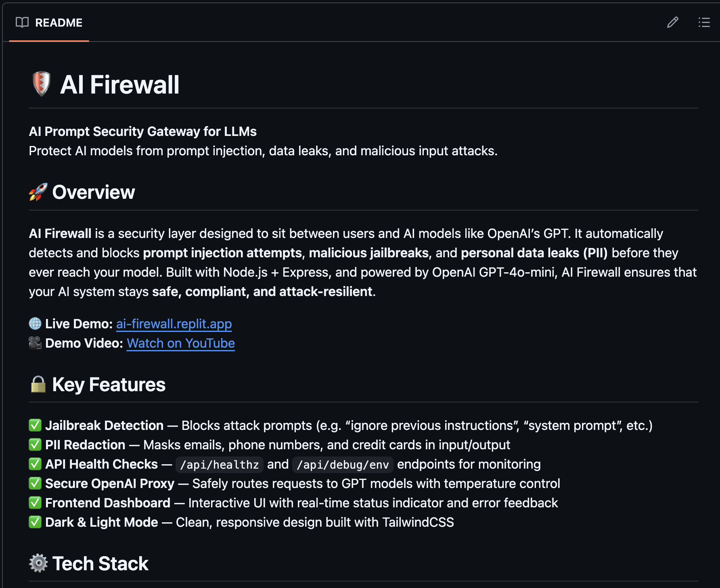Click the green checkmark beside PII Redaction

pos(35,444)
